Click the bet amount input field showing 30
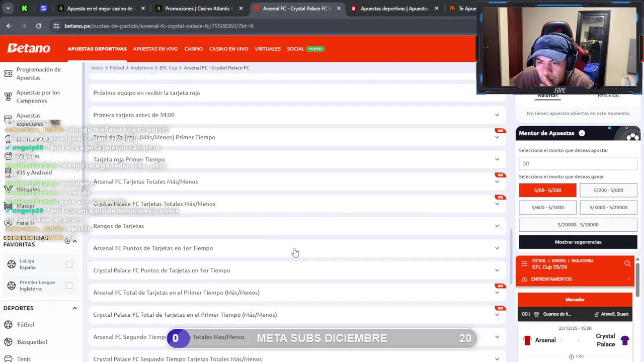 click(578, 163)
